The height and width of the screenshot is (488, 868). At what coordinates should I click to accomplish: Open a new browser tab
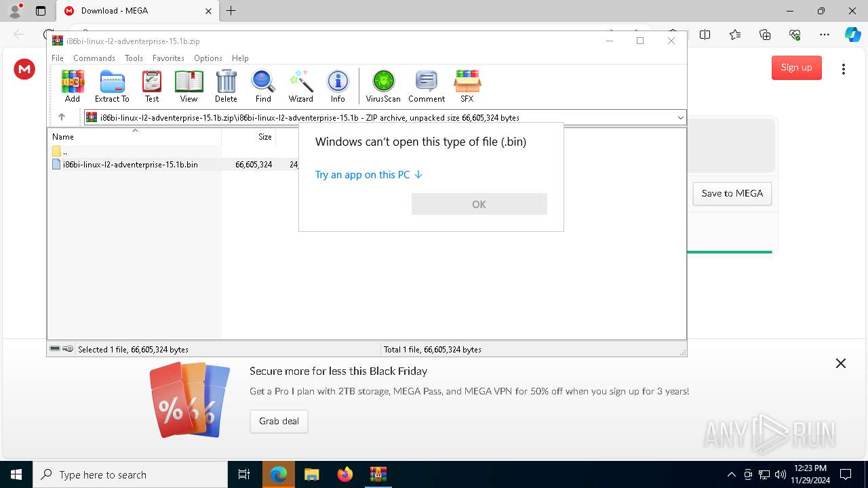pos(231,11)
